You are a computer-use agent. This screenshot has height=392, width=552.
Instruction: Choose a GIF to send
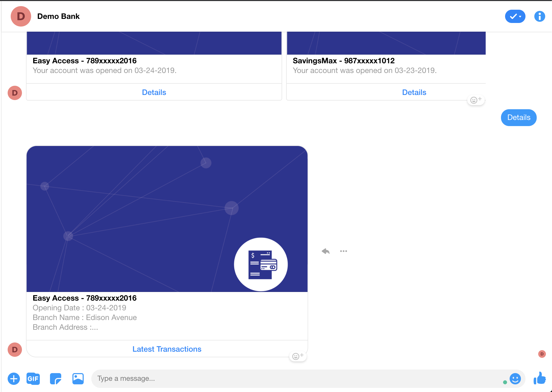coord(33,379)
